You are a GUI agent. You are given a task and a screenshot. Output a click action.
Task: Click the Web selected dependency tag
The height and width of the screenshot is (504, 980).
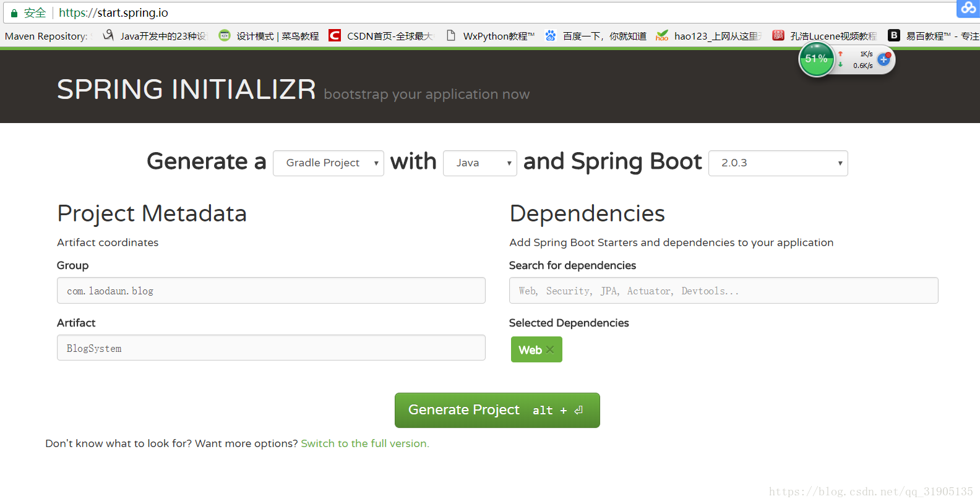pyautogui.click(x=536, y=349)
